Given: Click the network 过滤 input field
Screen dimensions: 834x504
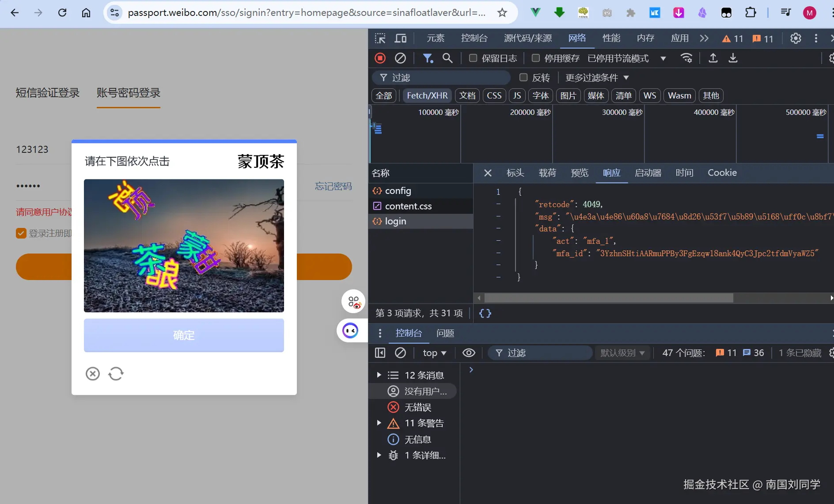Looking at the screenshot, I should [x=441, y=78].
